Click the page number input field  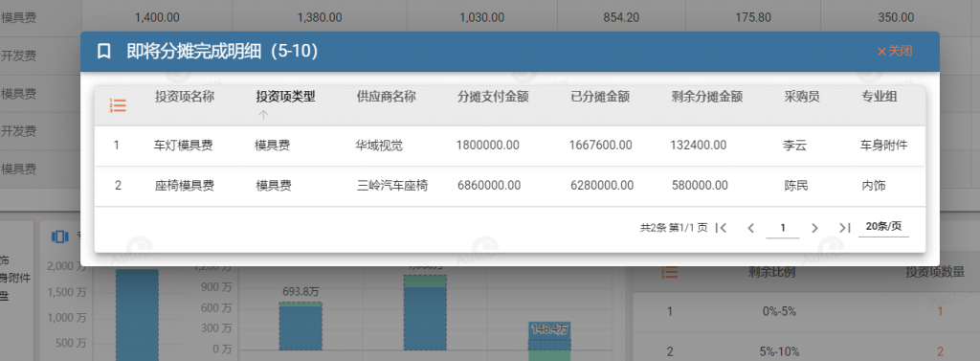point(783,228)
